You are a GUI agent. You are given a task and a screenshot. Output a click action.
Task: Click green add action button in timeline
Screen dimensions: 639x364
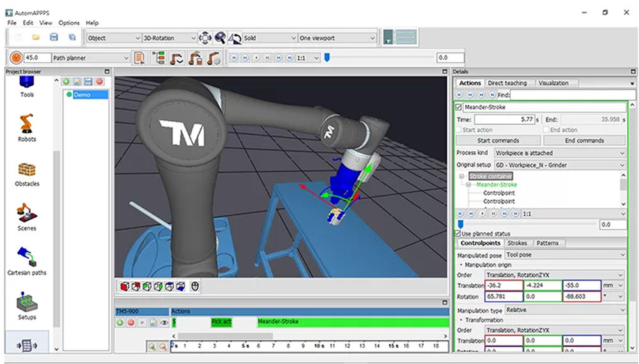119,323
